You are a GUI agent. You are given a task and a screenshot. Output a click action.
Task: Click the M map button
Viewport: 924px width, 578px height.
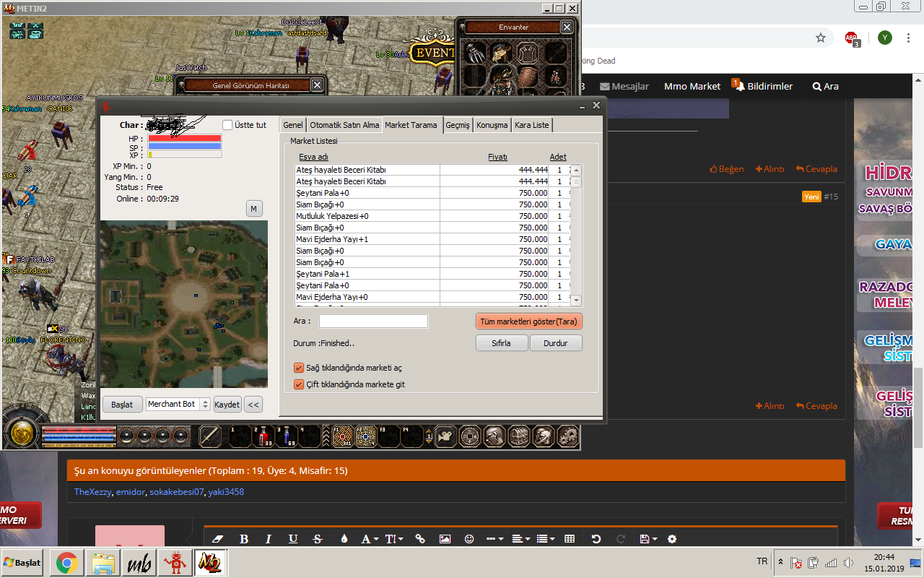[253, 209]
